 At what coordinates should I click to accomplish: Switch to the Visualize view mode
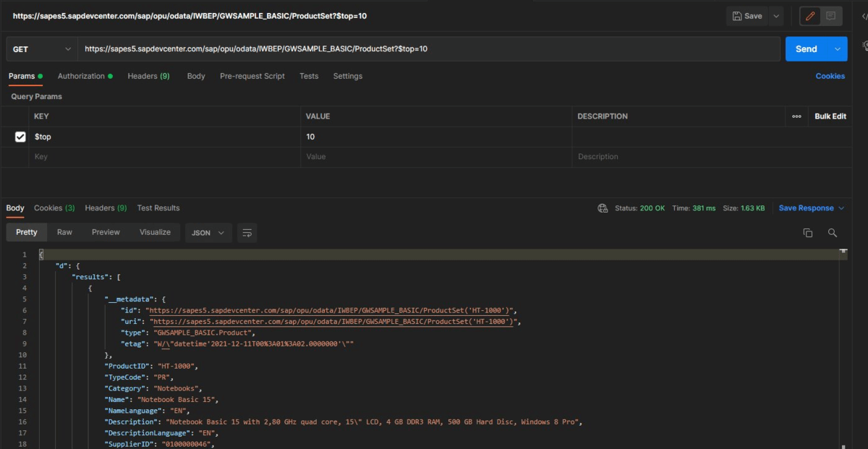(155, 233)
